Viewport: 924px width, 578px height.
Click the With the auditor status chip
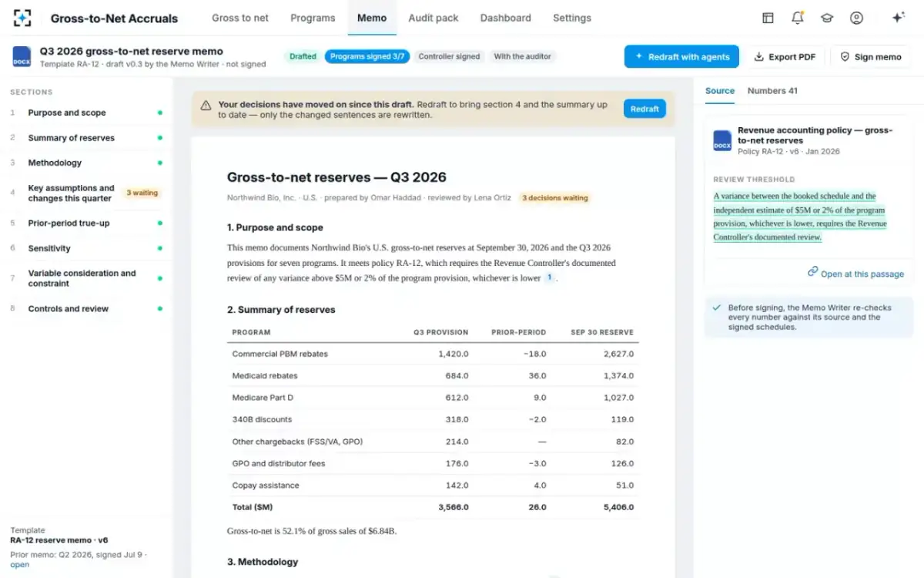tap(523, 56)
